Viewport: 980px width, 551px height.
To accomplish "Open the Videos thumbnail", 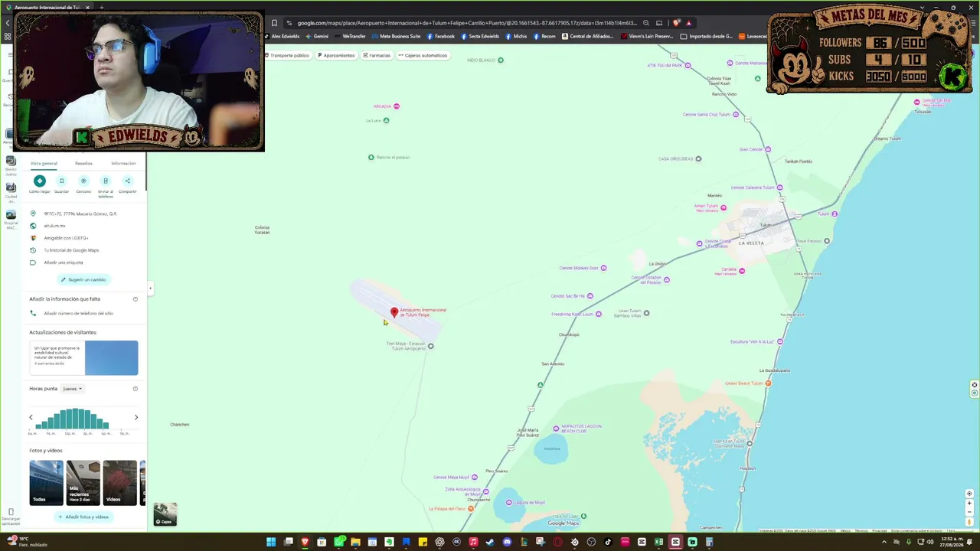I will coord(119,483).
